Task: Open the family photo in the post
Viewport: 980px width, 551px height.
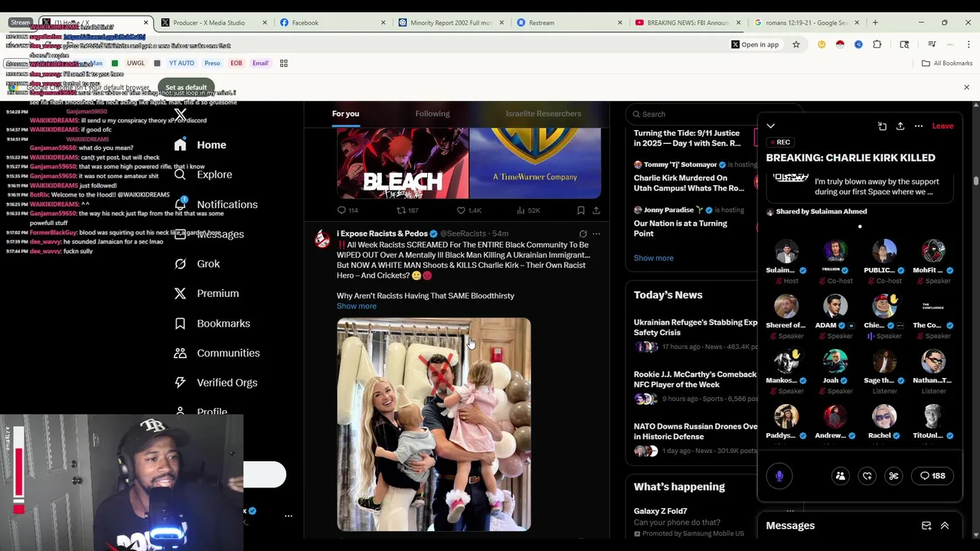Action: click(433, 425)
